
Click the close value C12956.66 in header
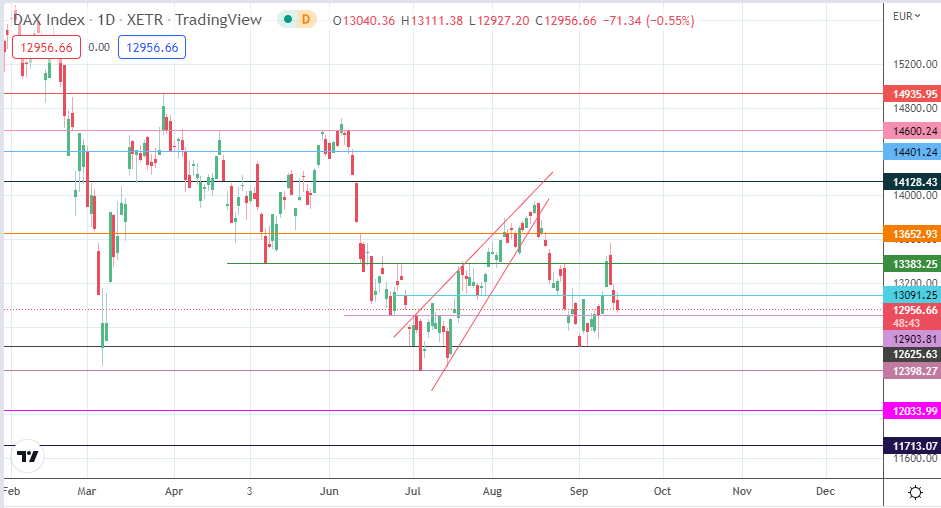tap(565, 20)
